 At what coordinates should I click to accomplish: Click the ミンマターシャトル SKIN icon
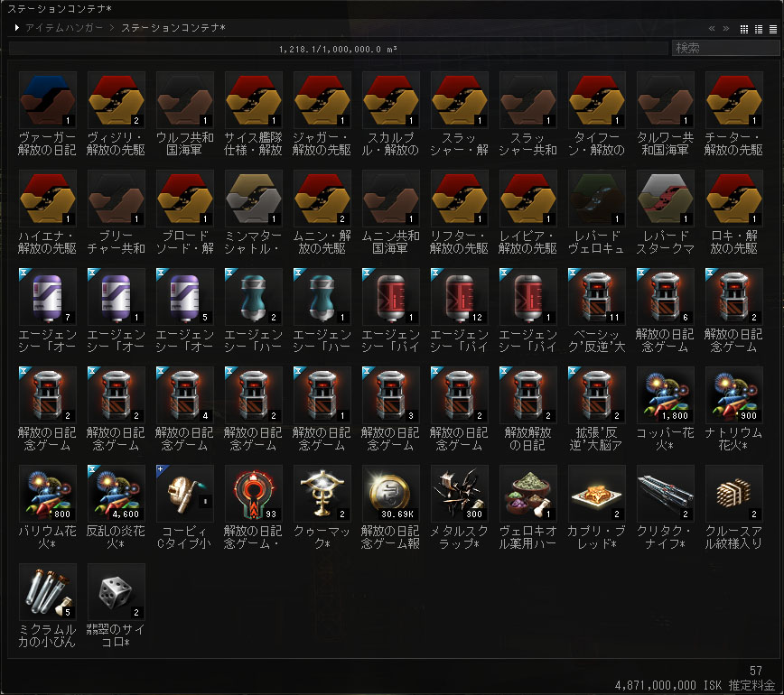pos(254,199)
